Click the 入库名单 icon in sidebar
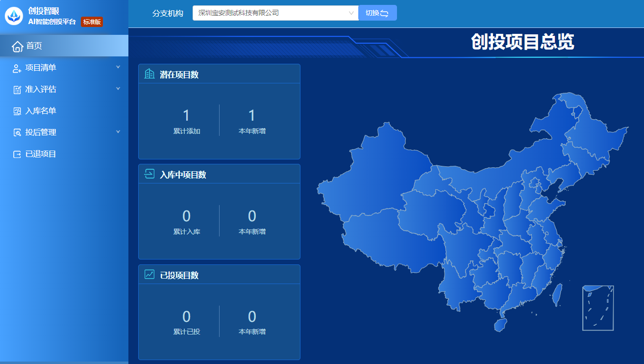This screenshot has width=644, height=364. pyautogui.click(x=17, y=111)
